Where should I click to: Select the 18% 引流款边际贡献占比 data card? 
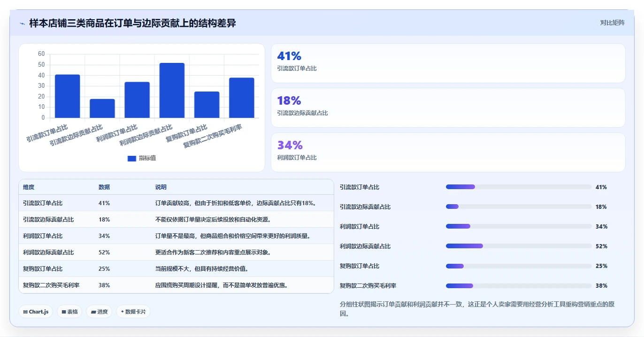click(448, 108)
